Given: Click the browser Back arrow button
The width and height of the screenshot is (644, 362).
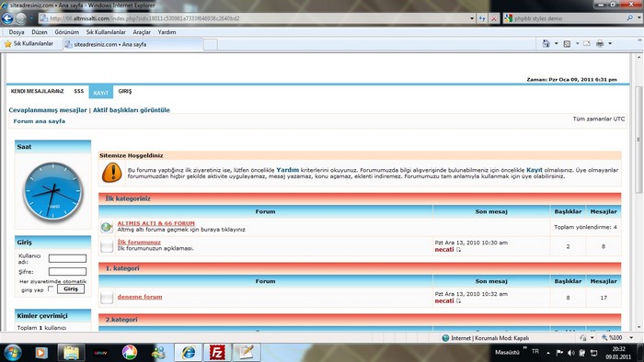Looking at the screenshot, I should [x=7, y=18].
